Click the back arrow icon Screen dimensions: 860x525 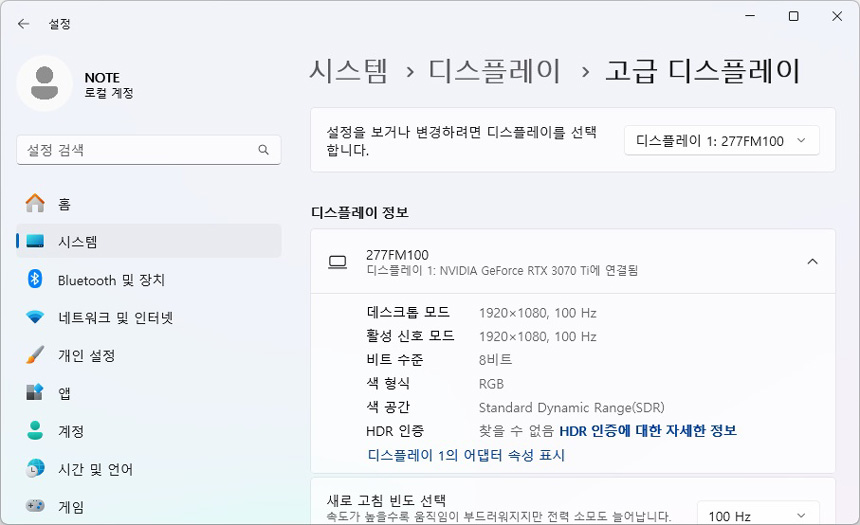(23, 23)
